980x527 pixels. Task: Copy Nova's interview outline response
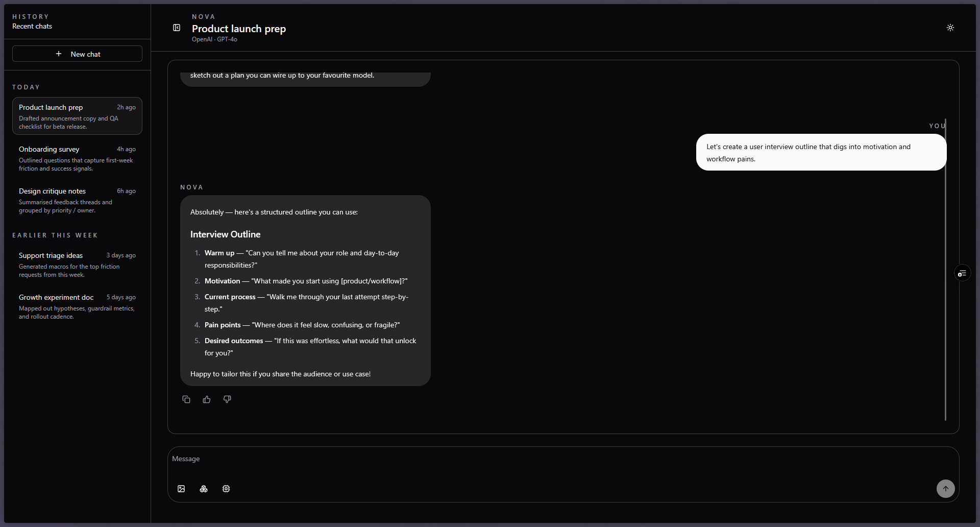(186, 399)
